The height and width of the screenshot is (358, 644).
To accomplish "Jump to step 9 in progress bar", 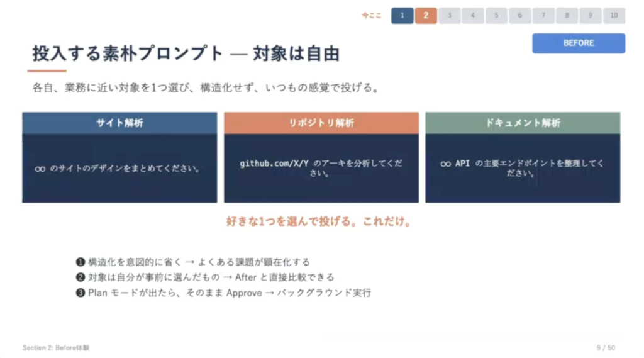I will pyautogui.click(x=590, y=16).
